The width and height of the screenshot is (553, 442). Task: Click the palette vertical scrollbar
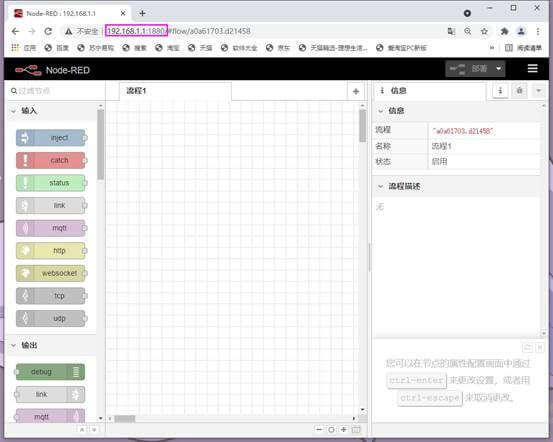point(101,145)
